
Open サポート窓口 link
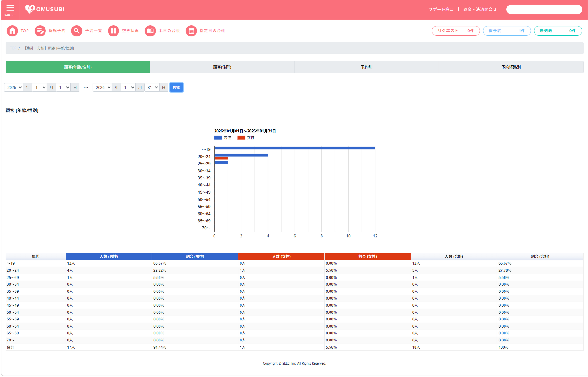click(x=441, y=10)
